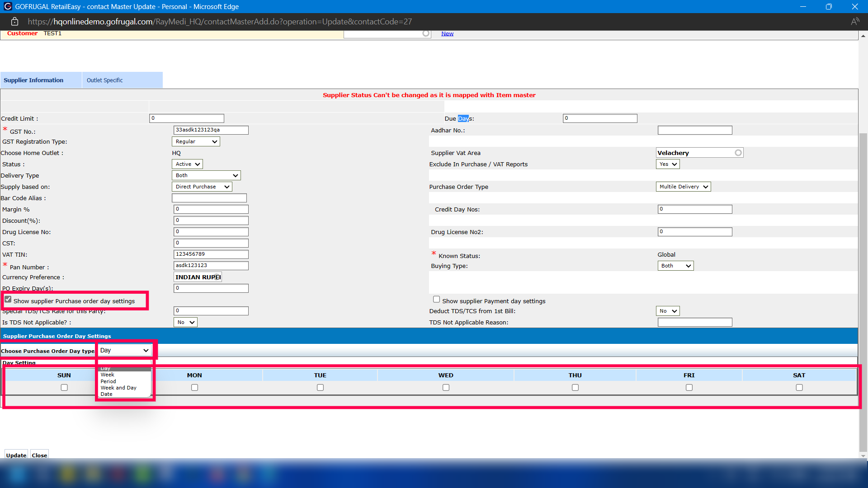Image resolution: width=868 pixels, height=488 pixels.
Task: Switch to the Outlet Specific tab
Action: tap(105, 80)
